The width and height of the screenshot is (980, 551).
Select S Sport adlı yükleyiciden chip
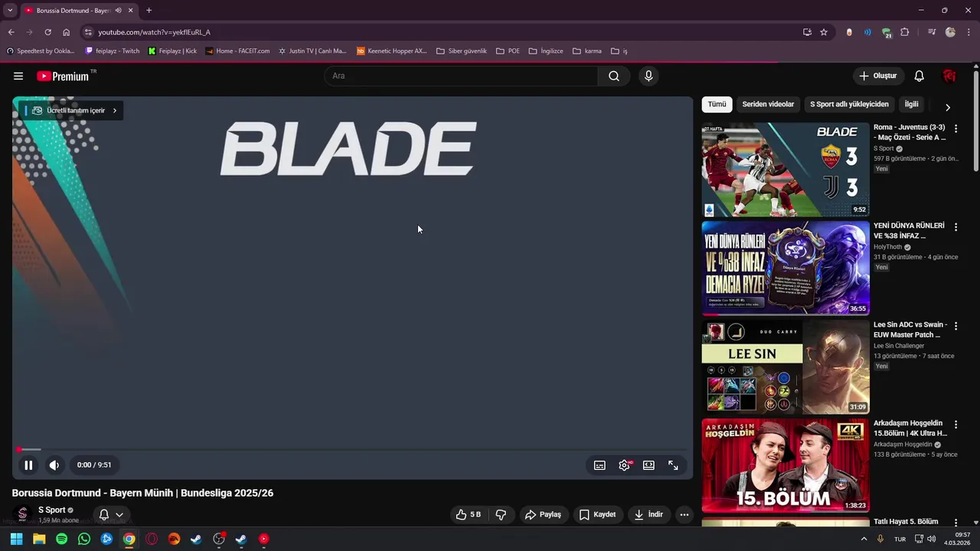(x=849, y=104)
